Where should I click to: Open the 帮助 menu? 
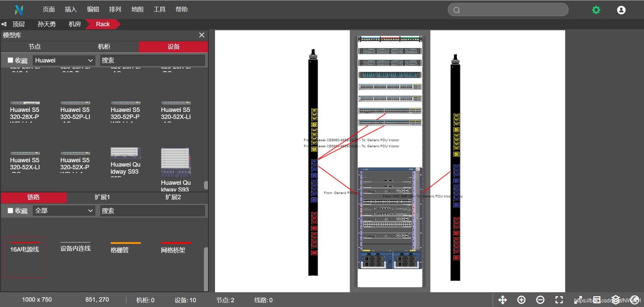click(181, 9)
